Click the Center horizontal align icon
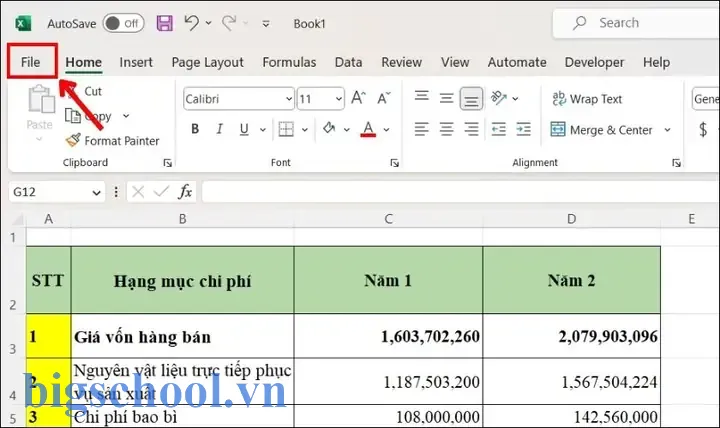This screenshot has width=720, height=428. point(446,130)
